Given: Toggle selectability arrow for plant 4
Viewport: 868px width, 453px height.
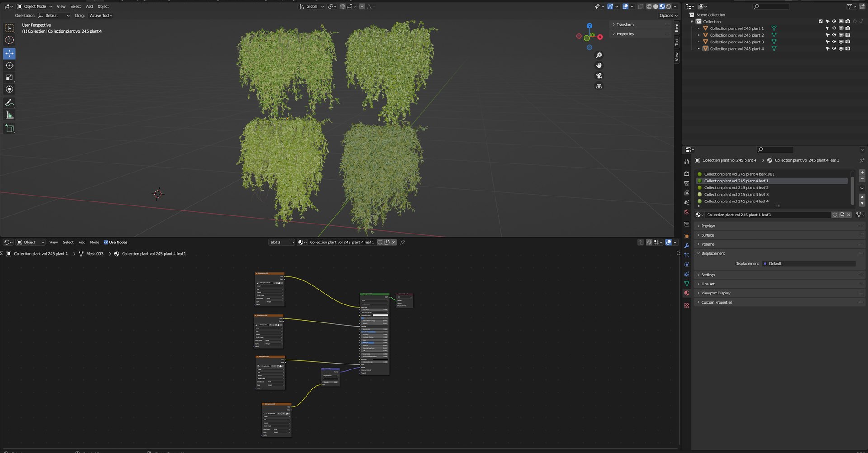Looking at the screenshot, I should coord(827,49).
